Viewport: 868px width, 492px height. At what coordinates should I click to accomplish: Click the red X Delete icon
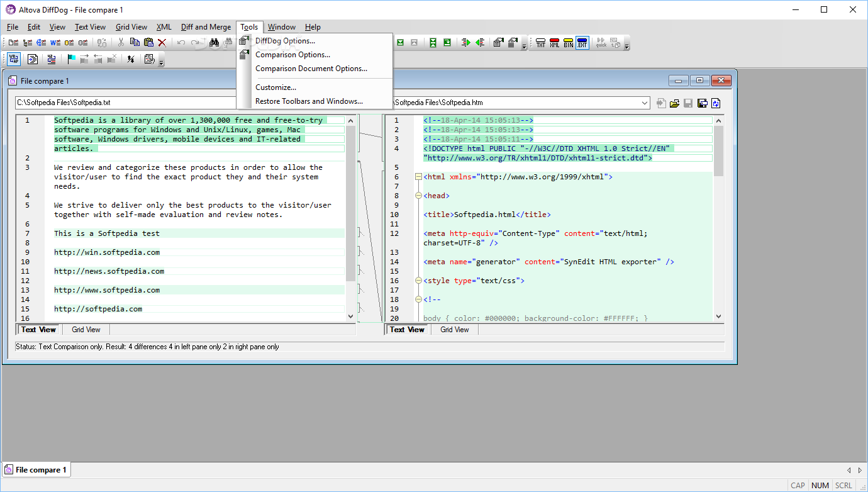(x=162, y=43)
